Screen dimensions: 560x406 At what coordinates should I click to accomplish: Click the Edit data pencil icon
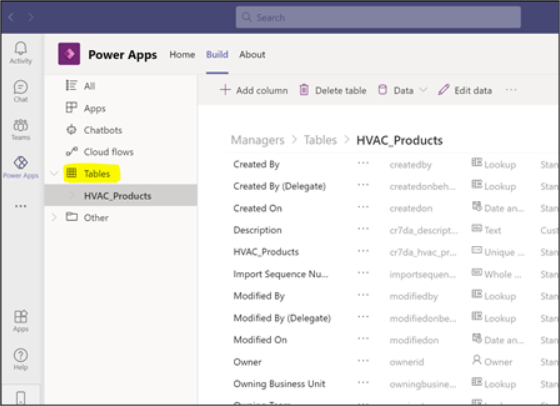(x=444, y=90)
